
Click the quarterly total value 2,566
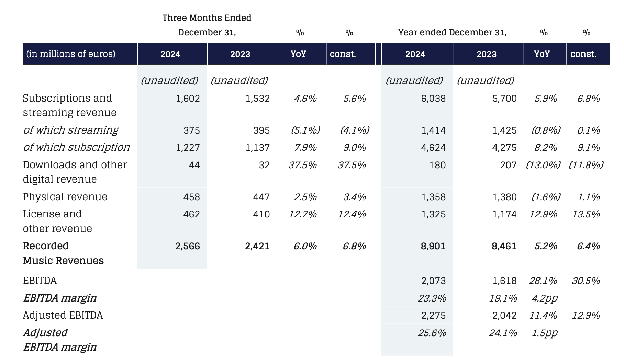[187, 246]
